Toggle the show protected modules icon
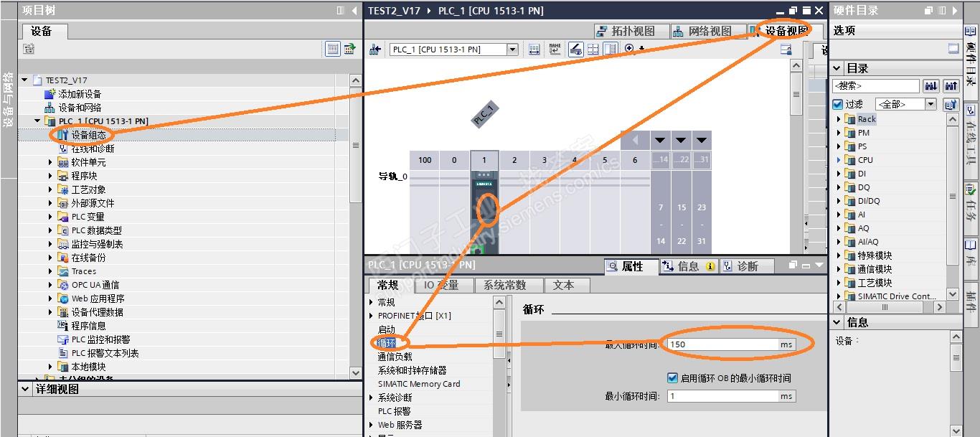The image size is (980, 437). click(575, 50)
